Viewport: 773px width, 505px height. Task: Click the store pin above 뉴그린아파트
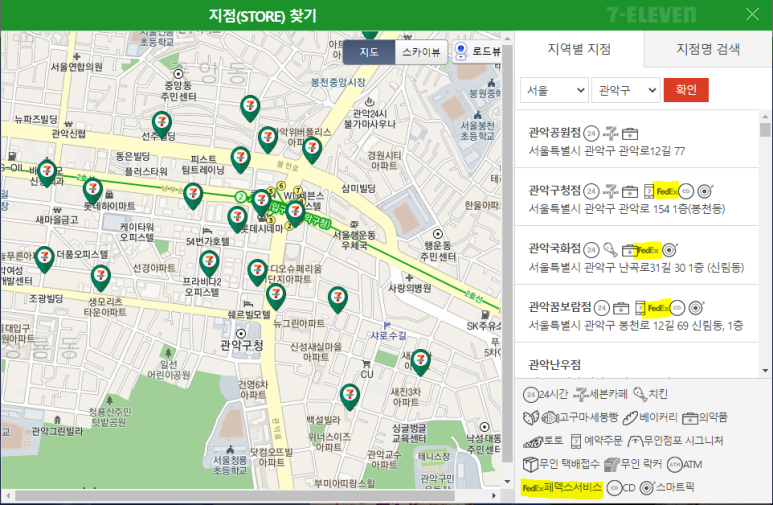[276, 295]
